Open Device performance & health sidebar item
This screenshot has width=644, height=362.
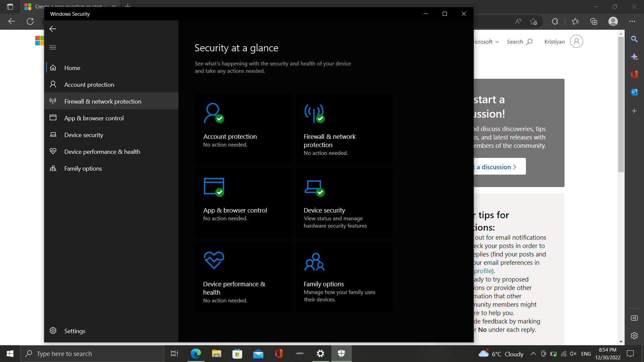111,152
